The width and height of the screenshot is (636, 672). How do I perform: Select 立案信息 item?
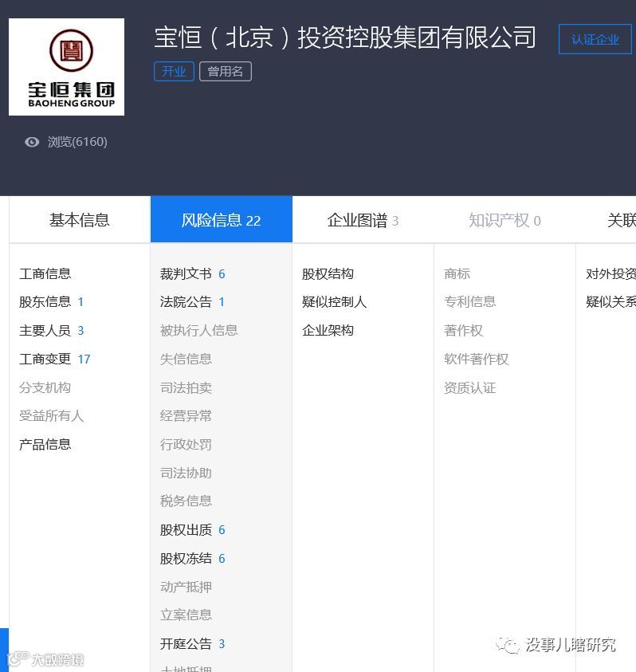click(186, 615)
